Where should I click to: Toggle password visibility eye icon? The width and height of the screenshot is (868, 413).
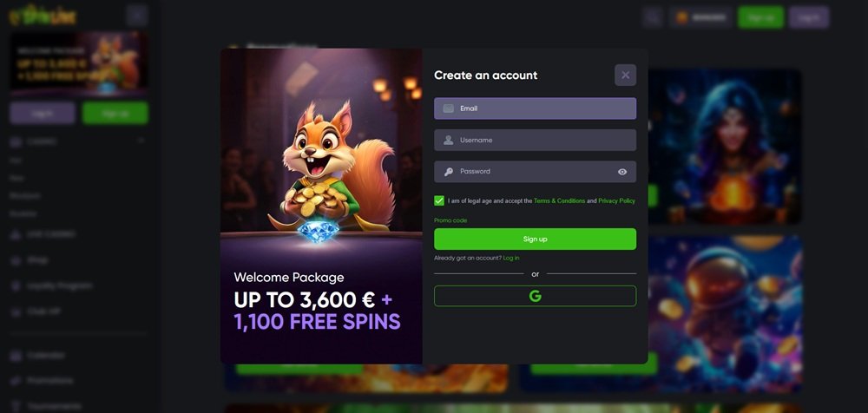point(622,172)
